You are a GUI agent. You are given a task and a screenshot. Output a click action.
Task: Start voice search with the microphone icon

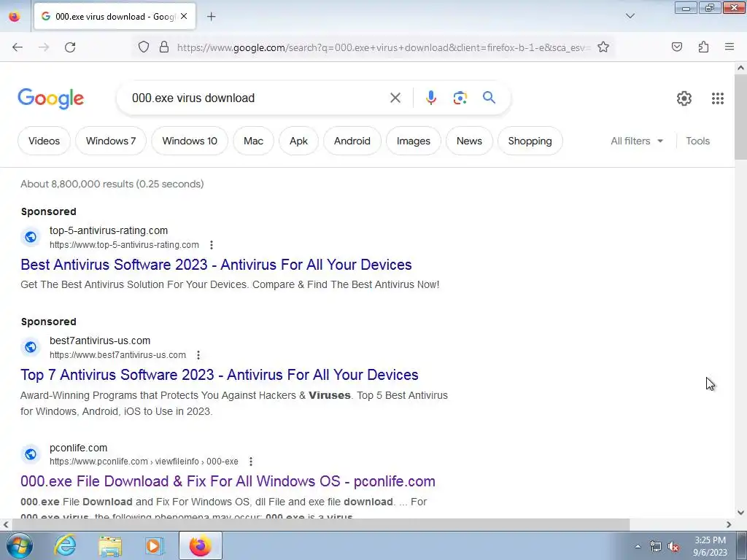pyautogui.click(x=430, y=98)
